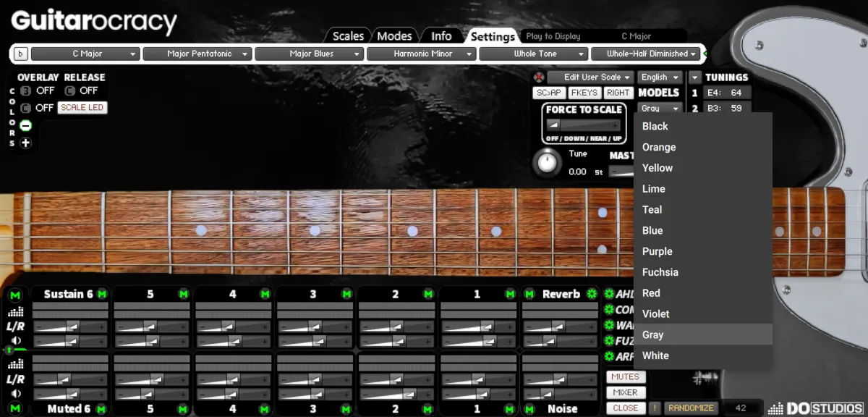Click the minus icon under COLORS

25,125
